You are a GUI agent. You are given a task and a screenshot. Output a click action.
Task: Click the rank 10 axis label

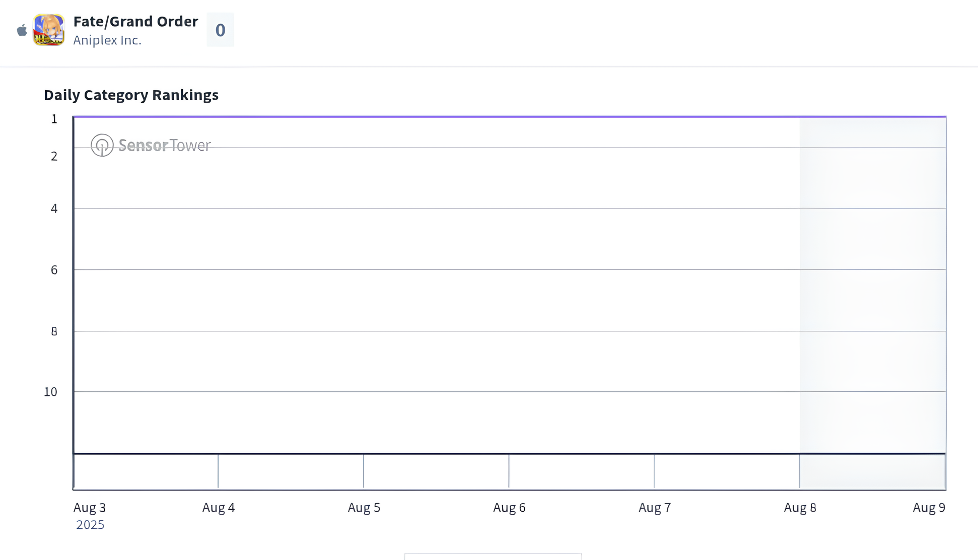50,392
